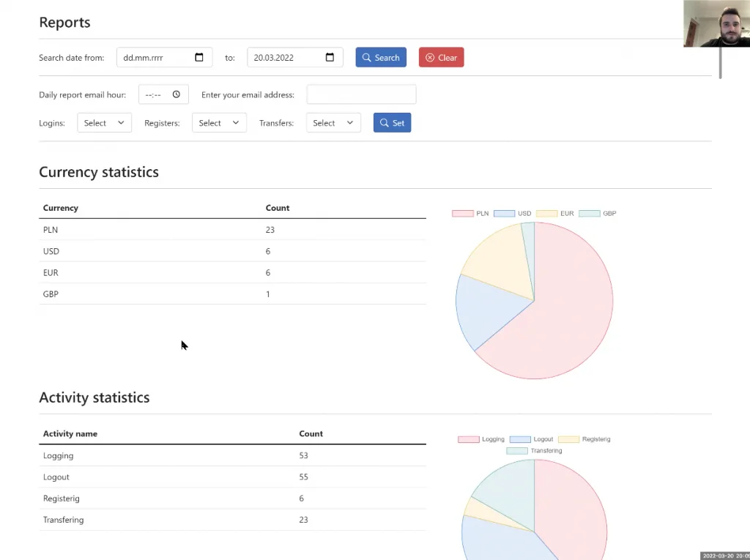Toggle Transfering legend in activity chart
Image resolution: width=750 pixels, height=560 pixels.
(534, 450)
